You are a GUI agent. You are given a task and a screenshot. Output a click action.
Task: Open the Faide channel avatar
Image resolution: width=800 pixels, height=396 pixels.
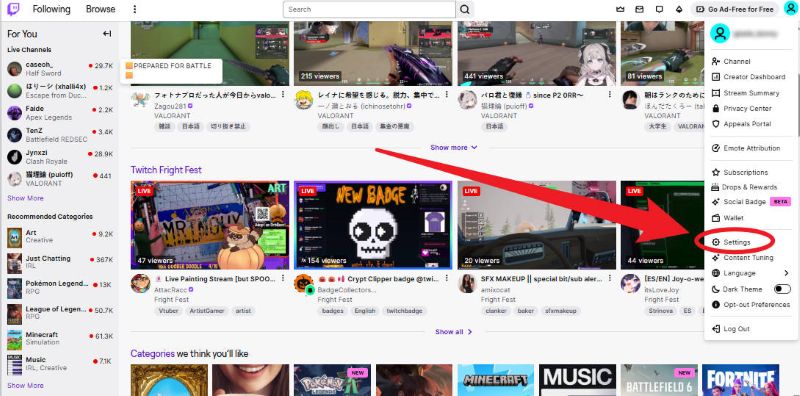pos(14,113)
